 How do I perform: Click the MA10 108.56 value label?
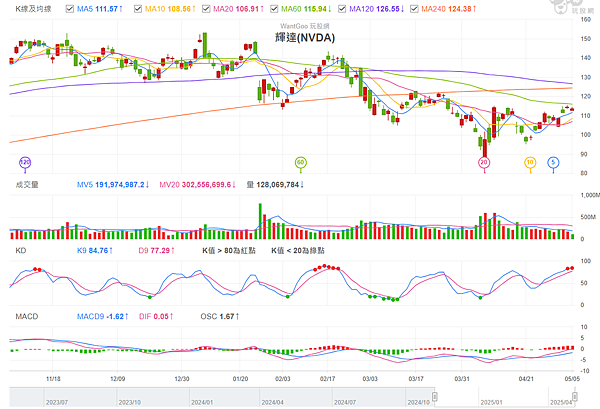coord(170,9)
